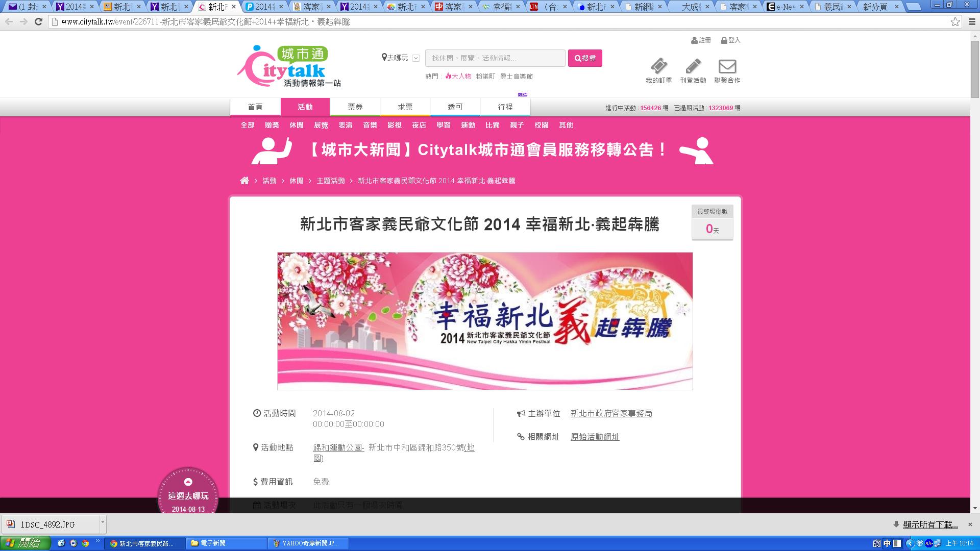Choose the 比賽 category
The image size is (980, 551).
tap(493, 125)
